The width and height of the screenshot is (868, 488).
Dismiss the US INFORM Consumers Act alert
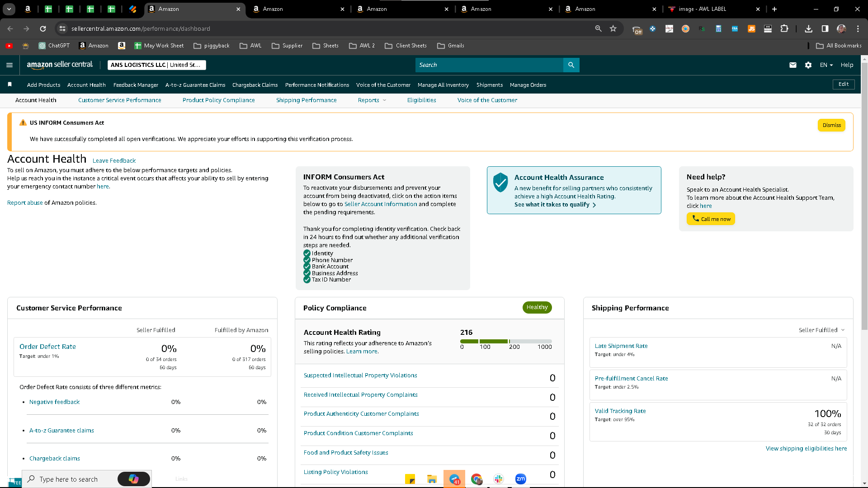click(x=831, y=125)
